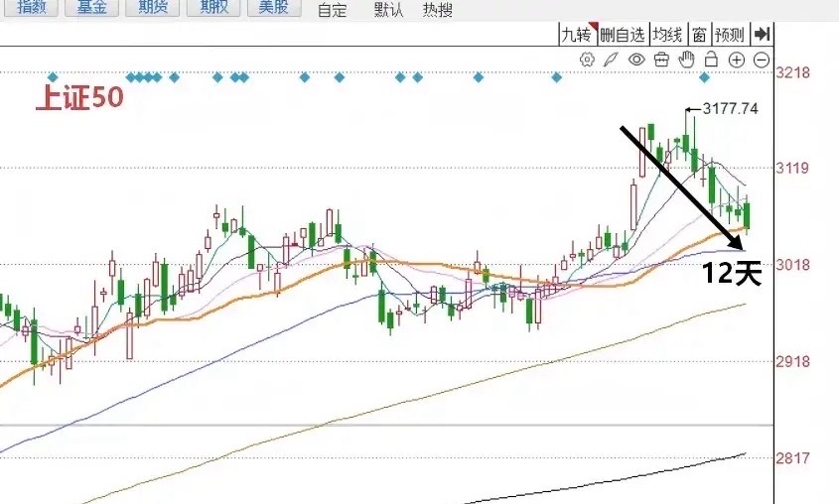Collapse the side panel with the arrow-to-bar icon
The height and width of the screenshot is (504, 839).
pos(762,35)
